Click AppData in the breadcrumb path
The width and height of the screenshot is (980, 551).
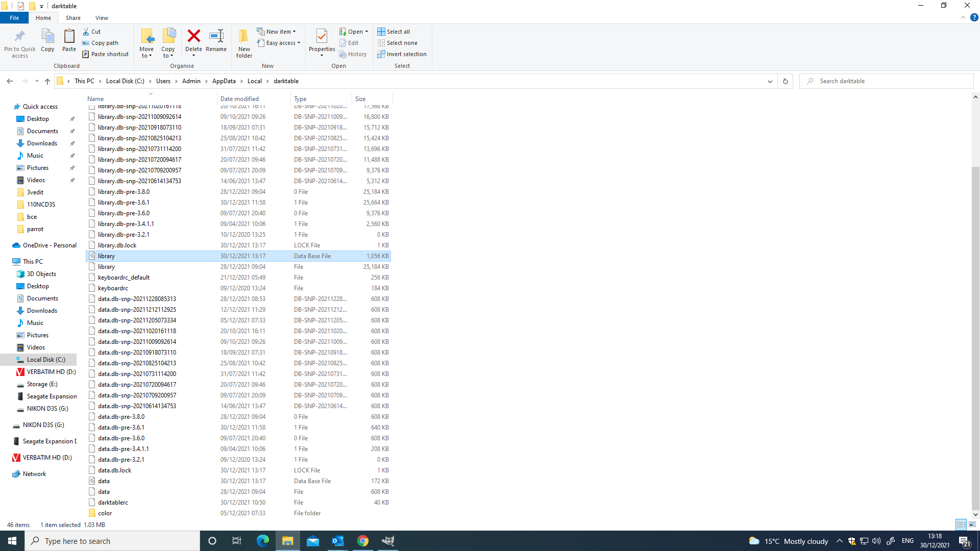224,81
